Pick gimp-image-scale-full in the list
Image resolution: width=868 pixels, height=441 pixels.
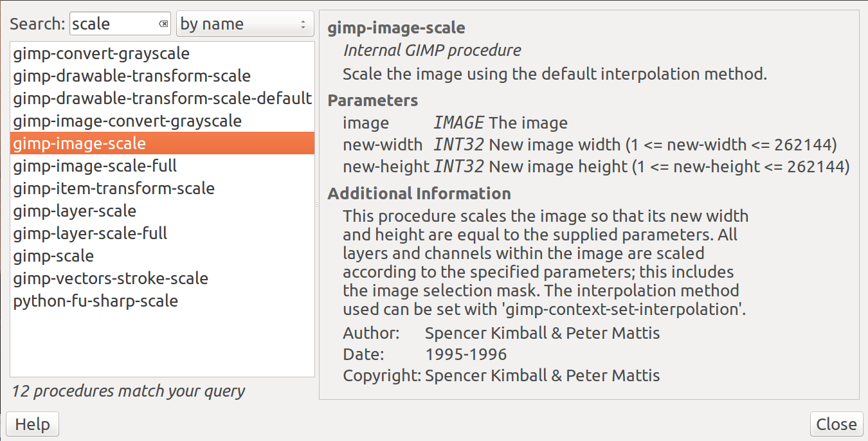click(162, 166)
